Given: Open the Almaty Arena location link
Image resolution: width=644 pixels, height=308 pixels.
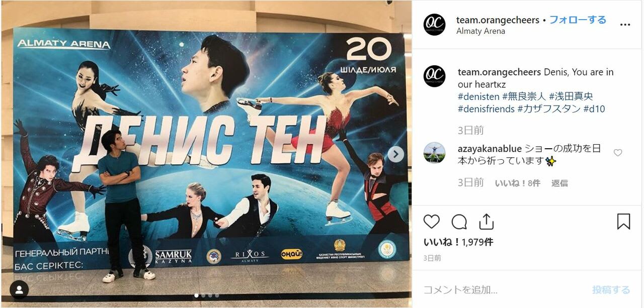Looking at the screenshot, I should pyautogui.click(x=480, y=31).
